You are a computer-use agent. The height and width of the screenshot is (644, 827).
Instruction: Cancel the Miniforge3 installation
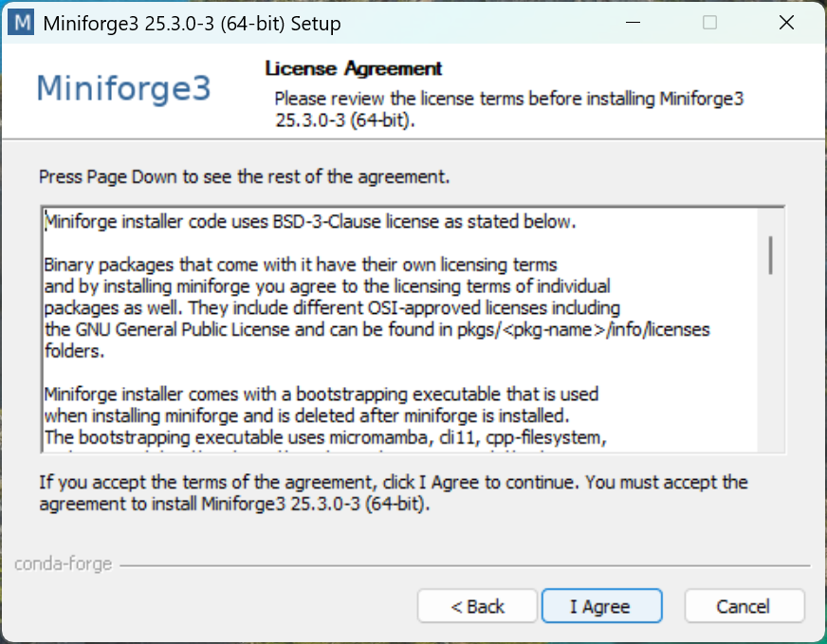click(x=744, y=606)
